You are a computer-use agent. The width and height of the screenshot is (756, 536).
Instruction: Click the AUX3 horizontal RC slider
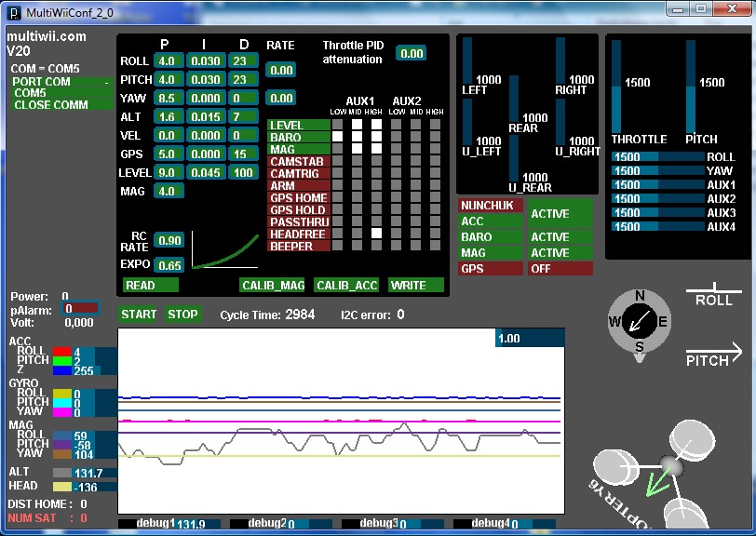click(658, 212)
